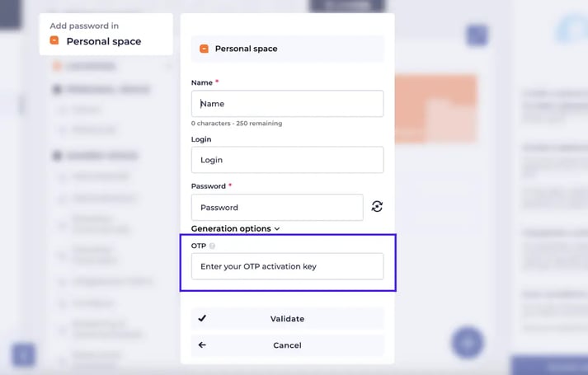This screenshot has width=588, height=375.
Task: Click the round purple add button
Action: [467, 342]
